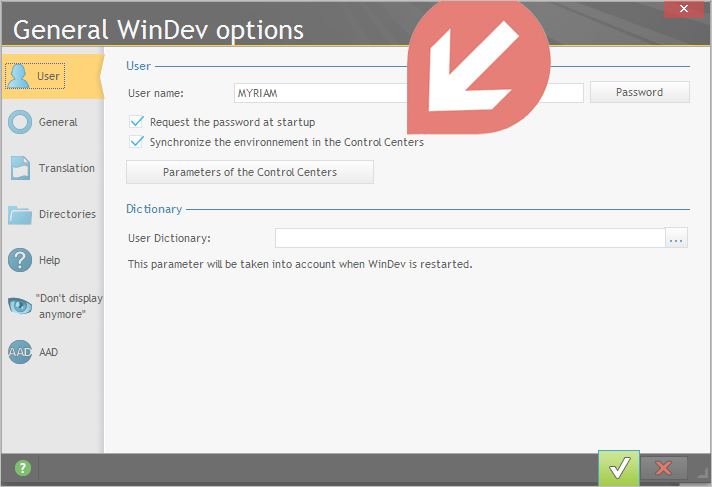Close the General WinDev options window
712x487 pixels.
coord(684,9)
